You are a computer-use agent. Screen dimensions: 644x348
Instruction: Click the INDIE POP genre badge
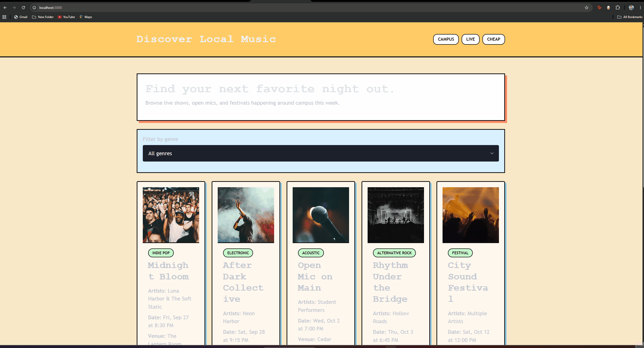[161, 253]
